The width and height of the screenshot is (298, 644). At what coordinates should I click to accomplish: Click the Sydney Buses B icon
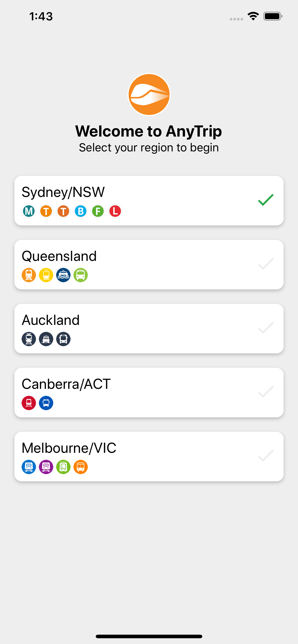click(x=81, y=211)
